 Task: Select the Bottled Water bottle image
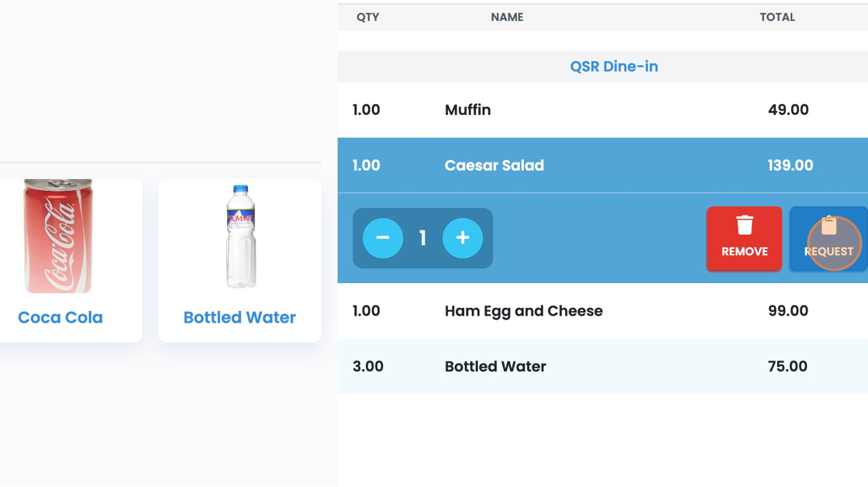240,237
